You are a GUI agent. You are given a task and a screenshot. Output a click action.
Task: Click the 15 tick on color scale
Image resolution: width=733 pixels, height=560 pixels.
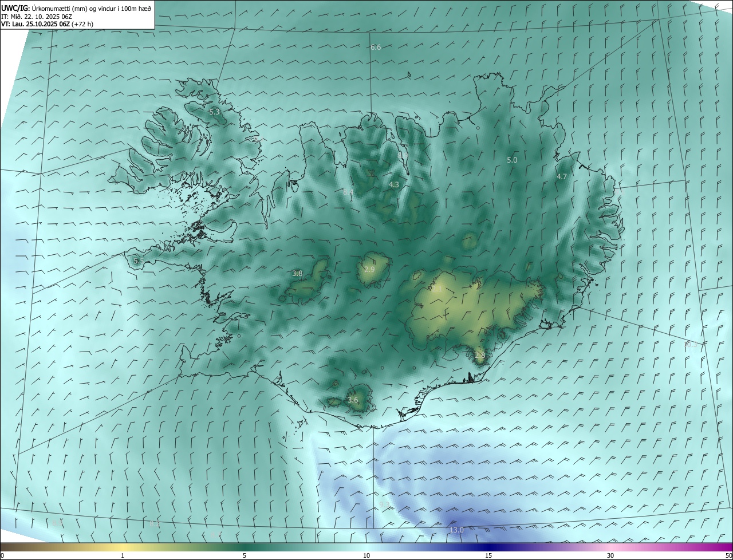488,555
